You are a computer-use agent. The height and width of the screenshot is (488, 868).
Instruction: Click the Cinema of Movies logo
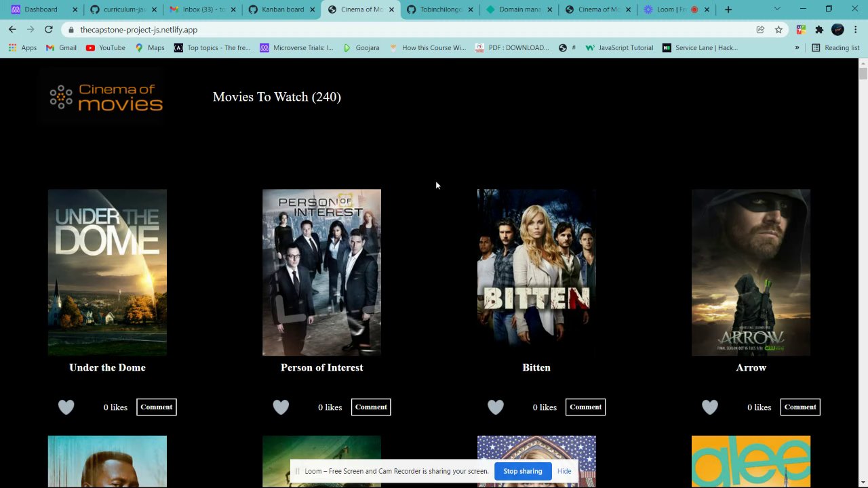(105, 97)
